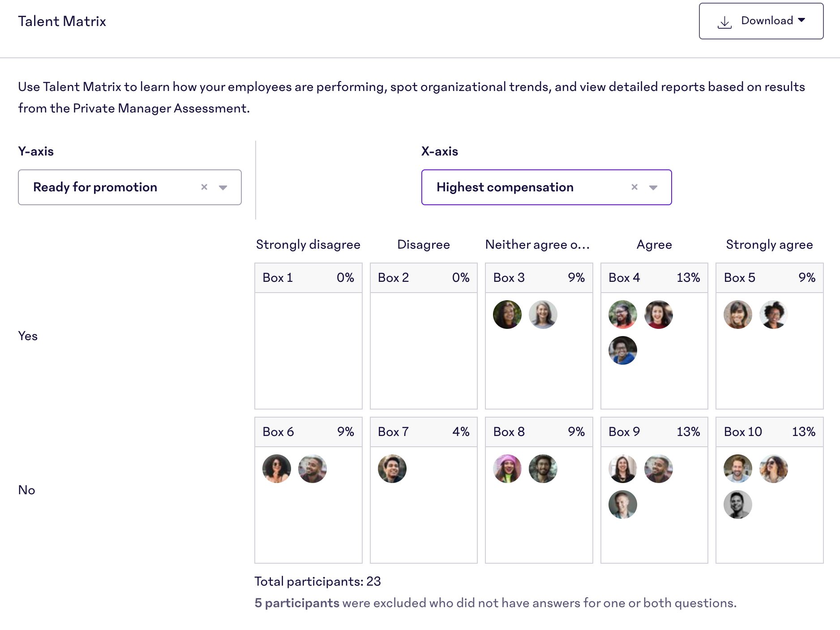Screen dimensions: 840x630
Task: Click the single avatar in Box 7
Action: click(x=392, y=468)
